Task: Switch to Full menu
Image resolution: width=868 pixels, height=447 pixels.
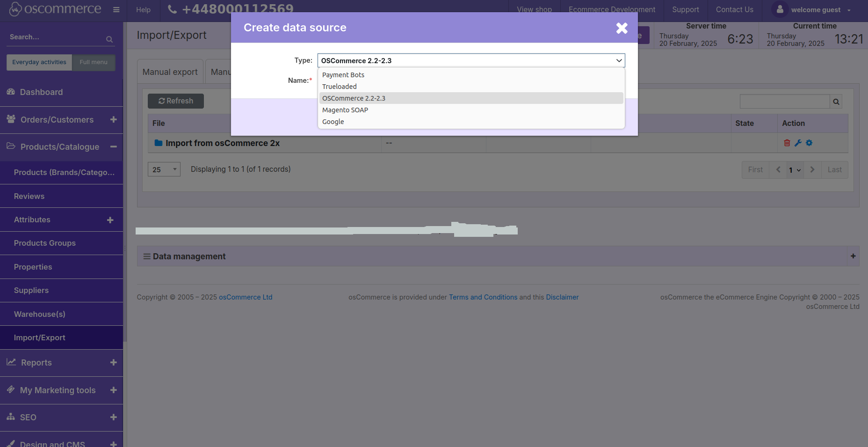Action: pos(94,62)
